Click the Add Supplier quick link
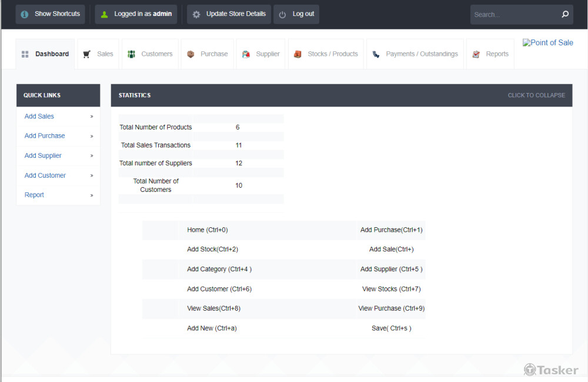 (43, 155)
